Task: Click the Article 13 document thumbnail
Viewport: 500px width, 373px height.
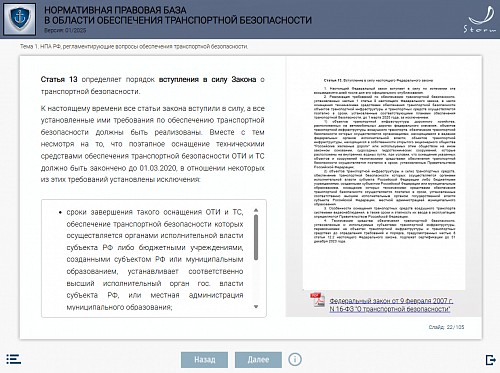Action: pyautogui.click(x=384, y=173)
